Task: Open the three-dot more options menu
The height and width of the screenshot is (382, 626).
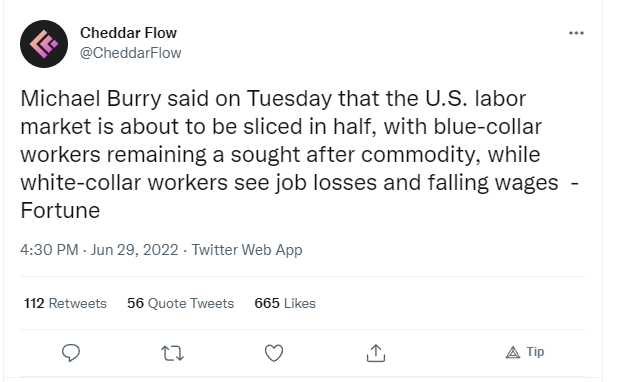Action: click(576, 33)
